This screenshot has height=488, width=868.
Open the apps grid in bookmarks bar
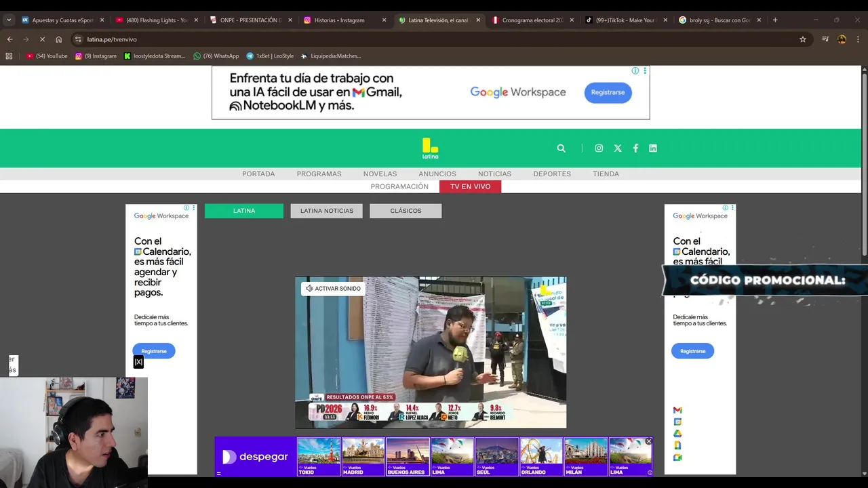(9, 56)
